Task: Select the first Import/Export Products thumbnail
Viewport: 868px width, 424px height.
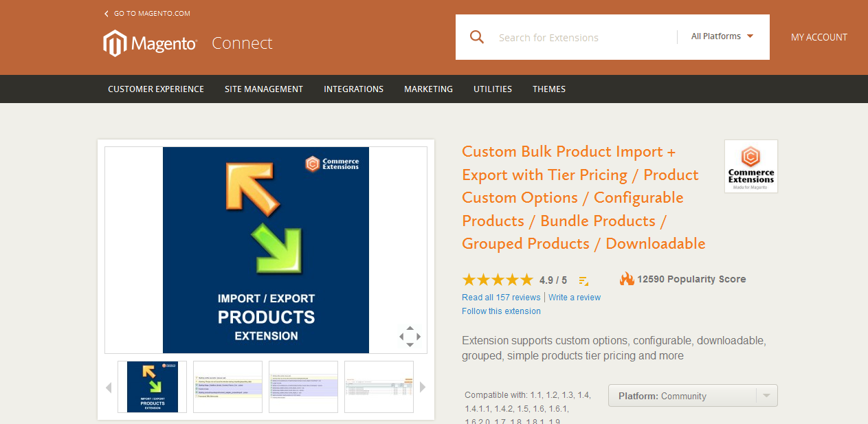Action: (153, 387)
